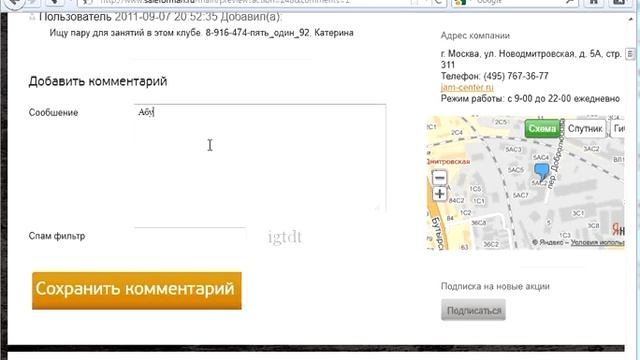This screenshot has height=360, width=640.
Task: Click the igtdt captcha image
Action: tap(285, 237)
